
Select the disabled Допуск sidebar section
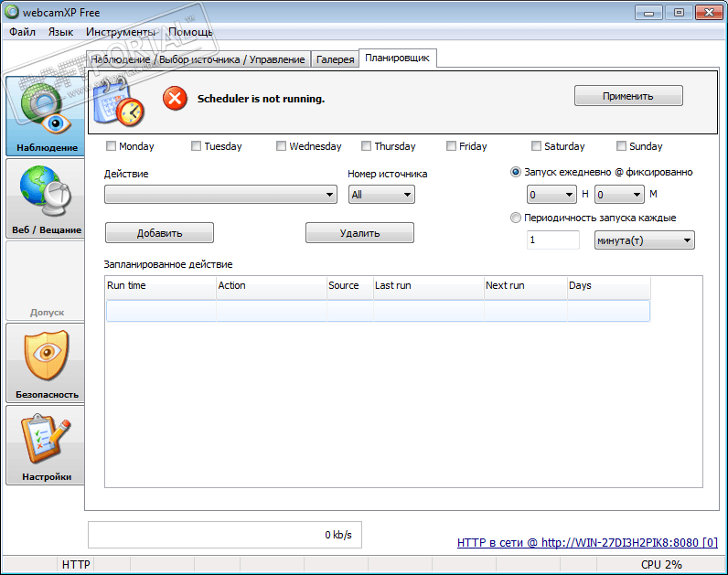click(46, 281)
